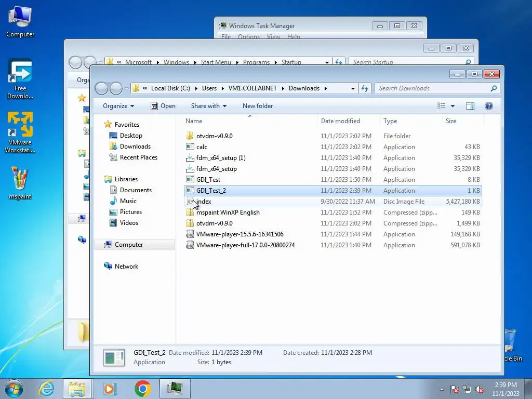The width and height of the screenshot is (532, 399).
Task: Show the preview pane
Action: 470,106
